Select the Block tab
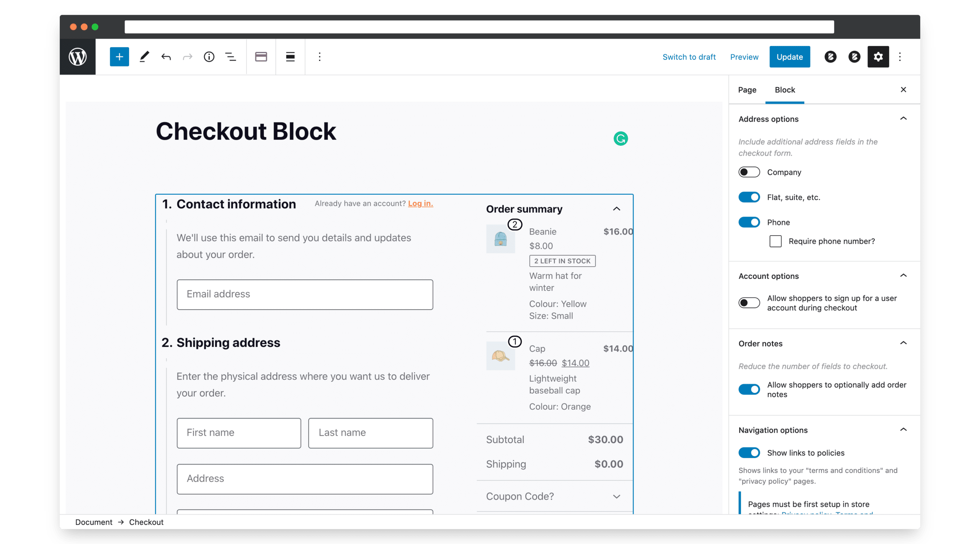Screen dimensions: 980x544 coord(785,90)
